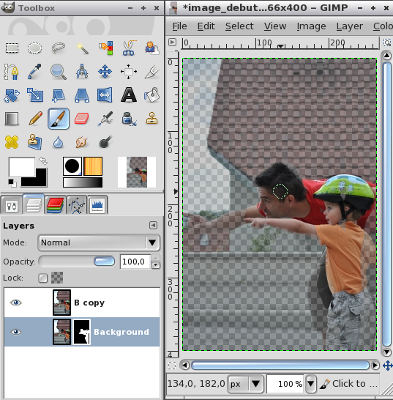Choose the Eraser tool
Image resolution: width=393 pixels, height=400 pixels.
(x=82, y=119)
